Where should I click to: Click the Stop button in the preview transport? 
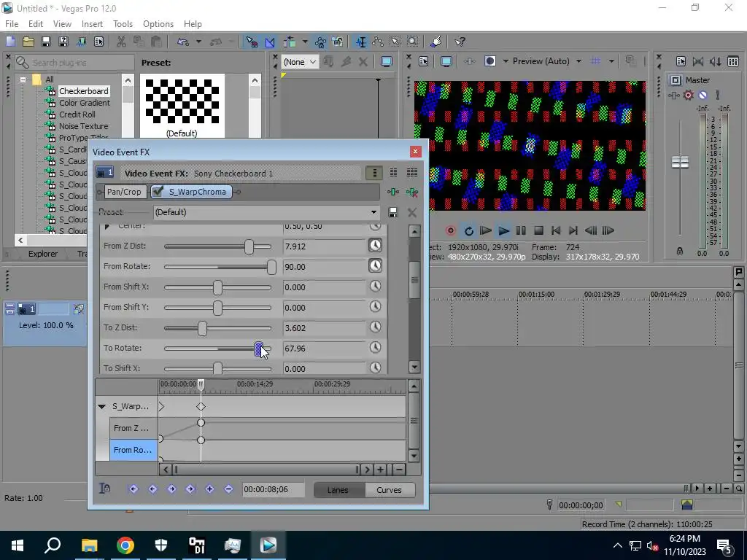point(538,231)
